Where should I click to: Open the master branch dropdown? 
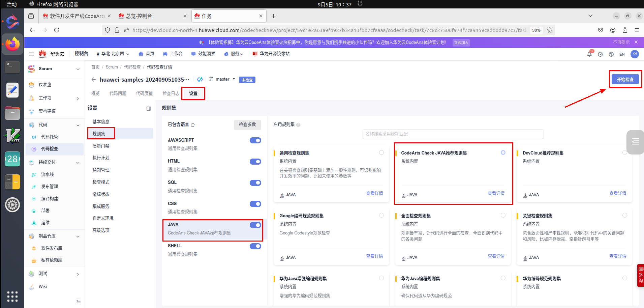[222, 79]
